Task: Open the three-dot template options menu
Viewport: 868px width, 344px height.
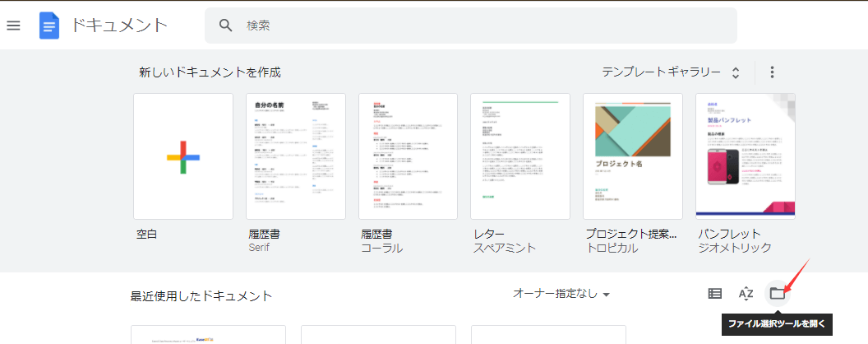Action: (772, 72)
